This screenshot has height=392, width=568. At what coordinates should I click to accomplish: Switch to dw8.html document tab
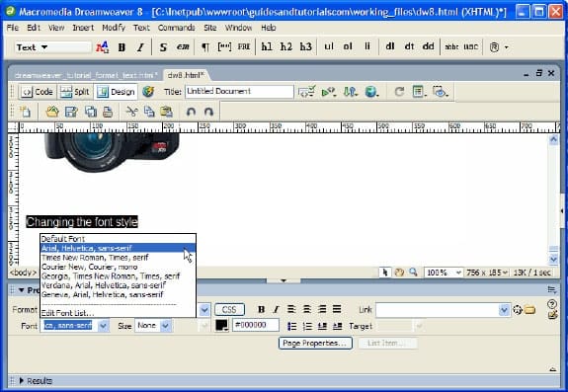pyautogui.click(x=186, y=75)
